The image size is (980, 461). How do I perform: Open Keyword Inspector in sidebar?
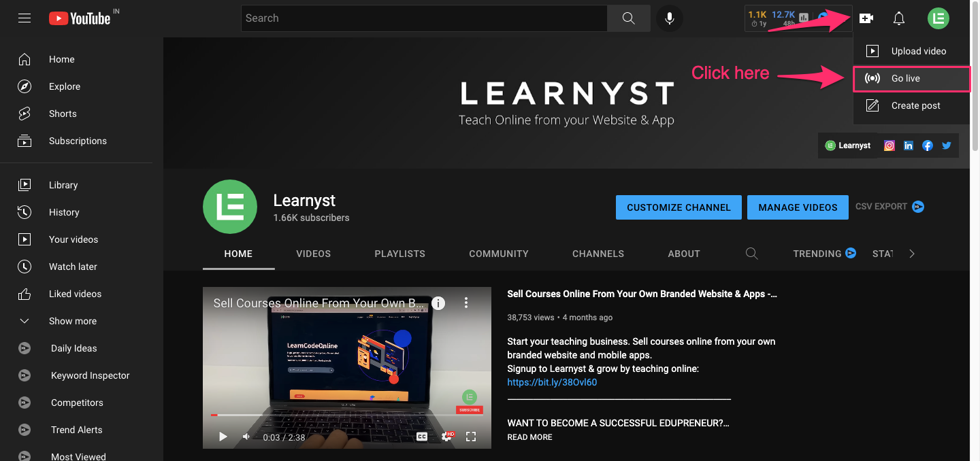pyautogui.click(x=82, y=375)
